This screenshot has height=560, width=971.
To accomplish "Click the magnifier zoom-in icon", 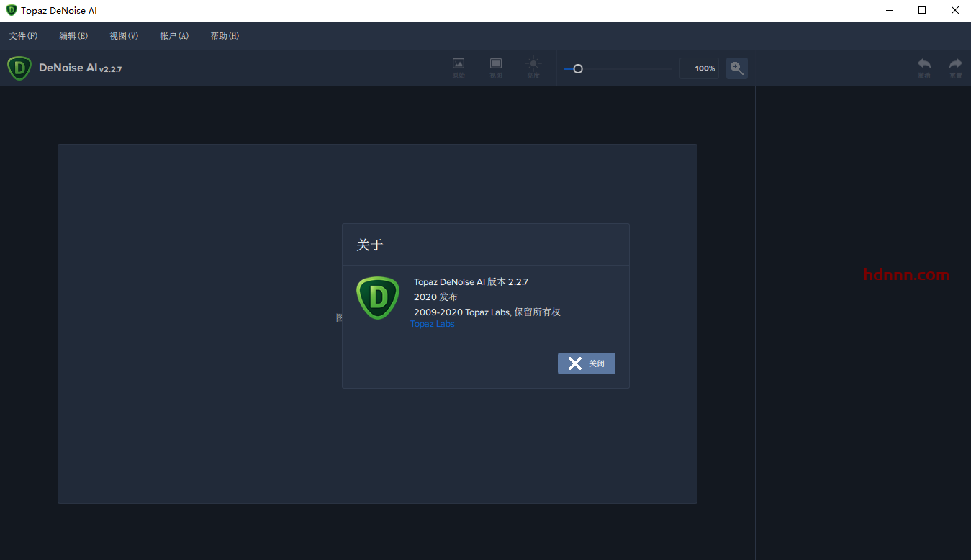I will coord(736,68).
